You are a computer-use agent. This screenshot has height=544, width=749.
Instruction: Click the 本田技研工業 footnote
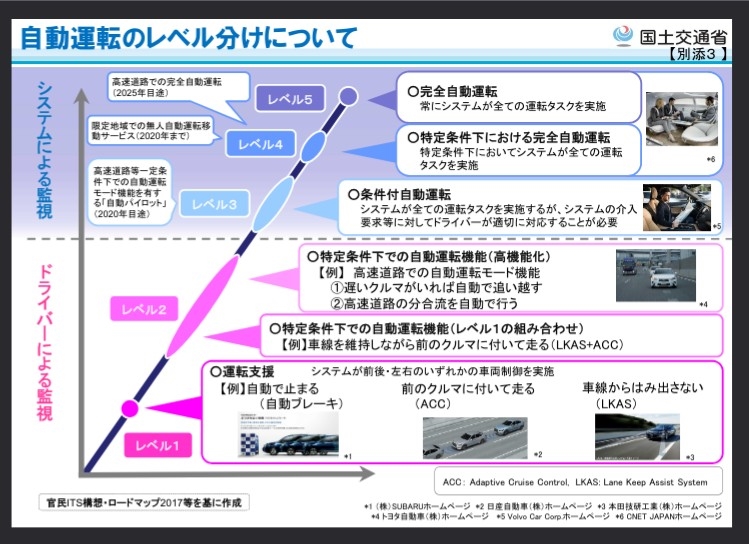coord(660,506)
